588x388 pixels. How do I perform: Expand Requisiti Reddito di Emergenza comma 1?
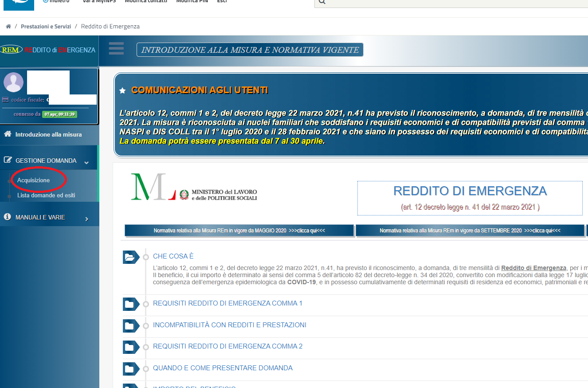tap(227, 303)
